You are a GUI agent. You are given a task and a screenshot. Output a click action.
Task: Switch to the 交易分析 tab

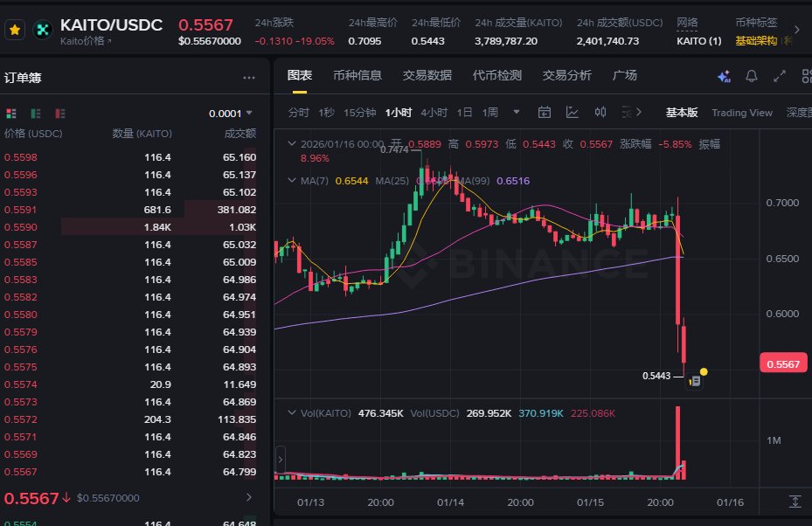[x=566, y=76]
